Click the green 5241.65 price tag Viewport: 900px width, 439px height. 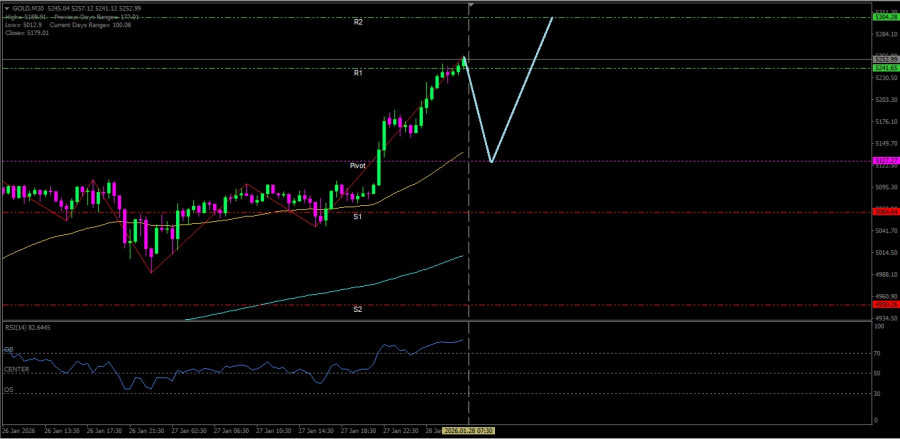(885, 68)
